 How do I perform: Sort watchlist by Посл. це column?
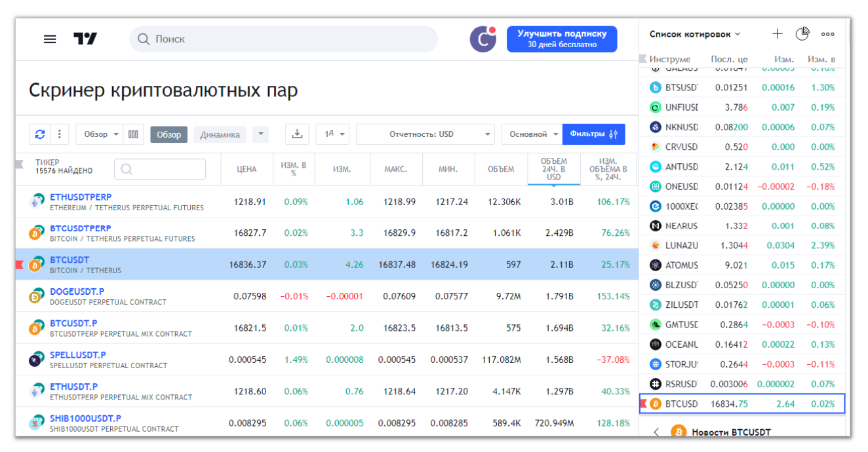click(729, 59)
